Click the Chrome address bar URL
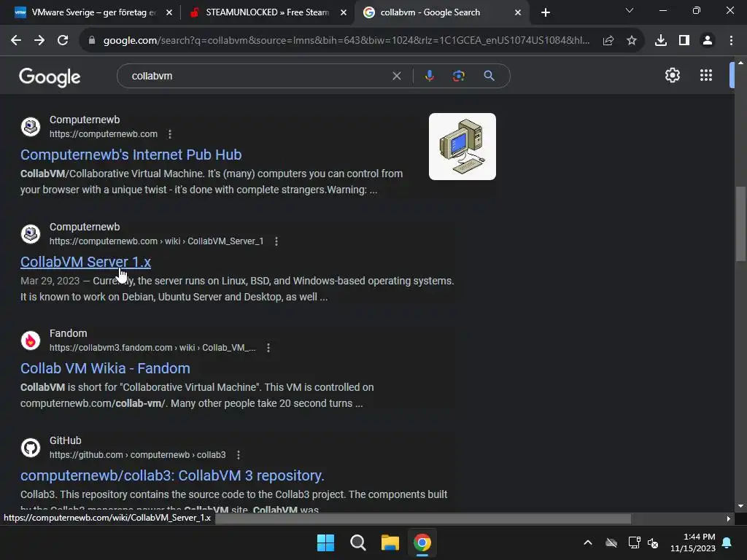The height and width of the screenshot is (560, 747). point(347,41)
